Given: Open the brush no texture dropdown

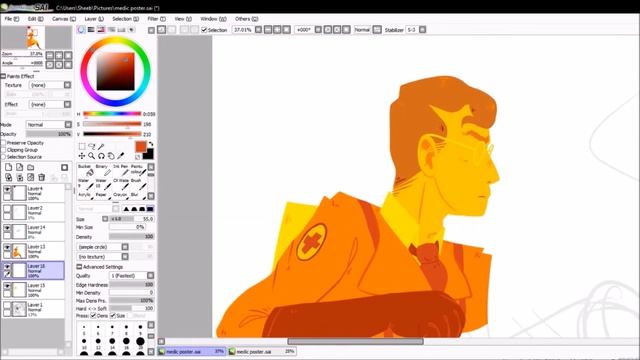Looking at the screenshot, I should coord(125,257).
